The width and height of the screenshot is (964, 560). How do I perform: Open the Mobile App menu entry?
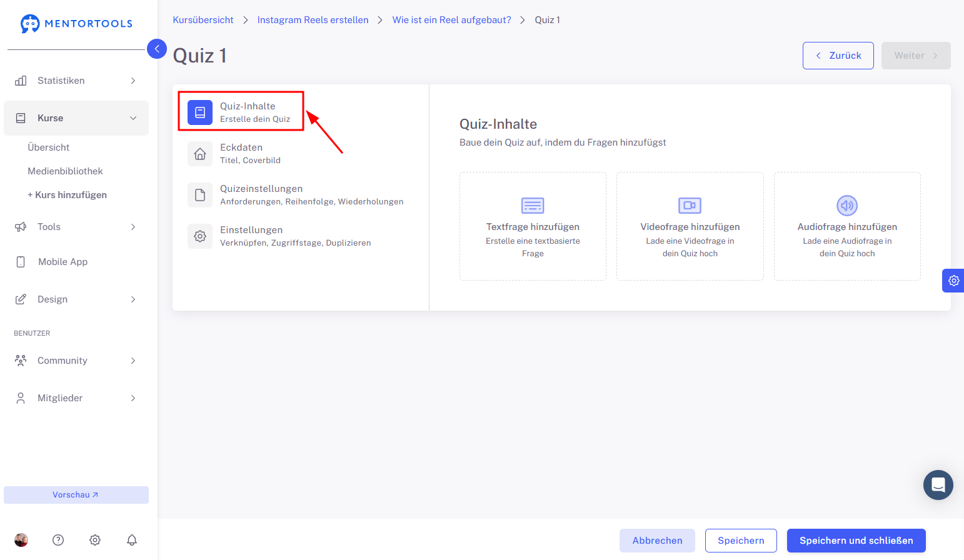[63, 262]
